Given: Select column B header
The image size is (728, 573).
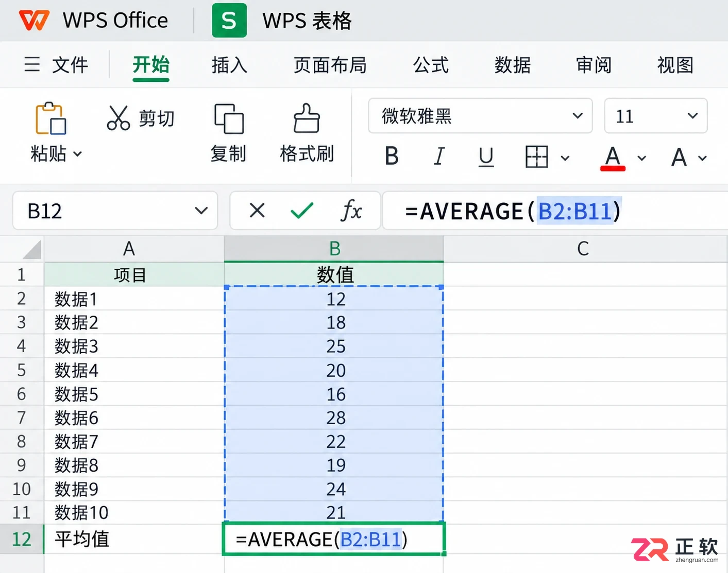Looking at the screenshot, I should [x=334, y=249].
